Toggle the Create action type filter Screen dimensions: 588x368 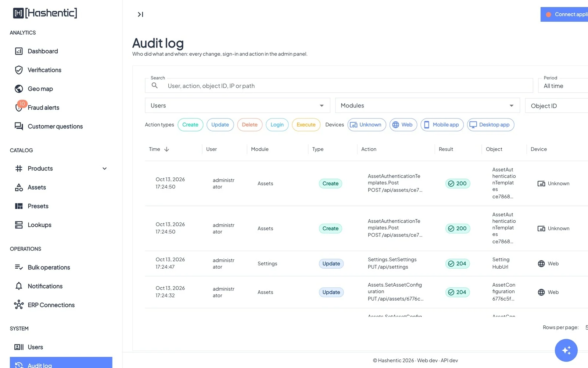tap(190, 125)
